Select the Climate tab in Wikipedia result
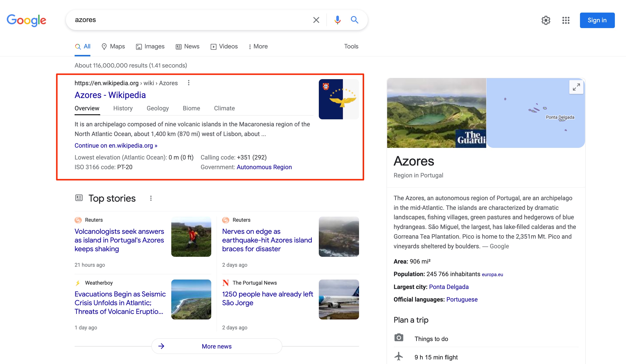 click(x=224, y=108)
